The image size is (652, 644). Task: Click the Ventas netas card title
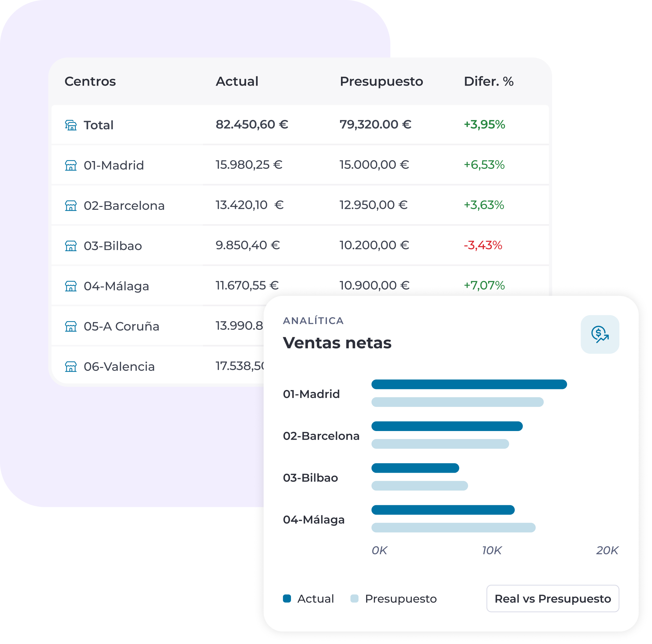tap(337, 343)
